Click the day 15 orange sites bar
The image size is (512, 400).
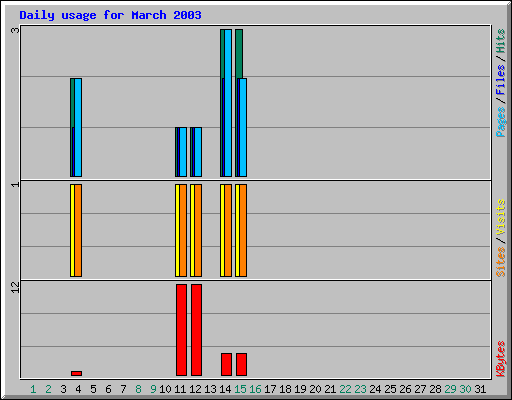(x=243, y=230)
